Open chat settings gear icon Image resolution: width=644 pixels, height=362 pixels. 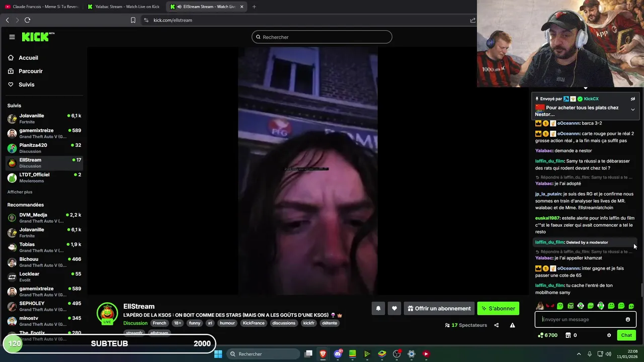coord(609,335)
